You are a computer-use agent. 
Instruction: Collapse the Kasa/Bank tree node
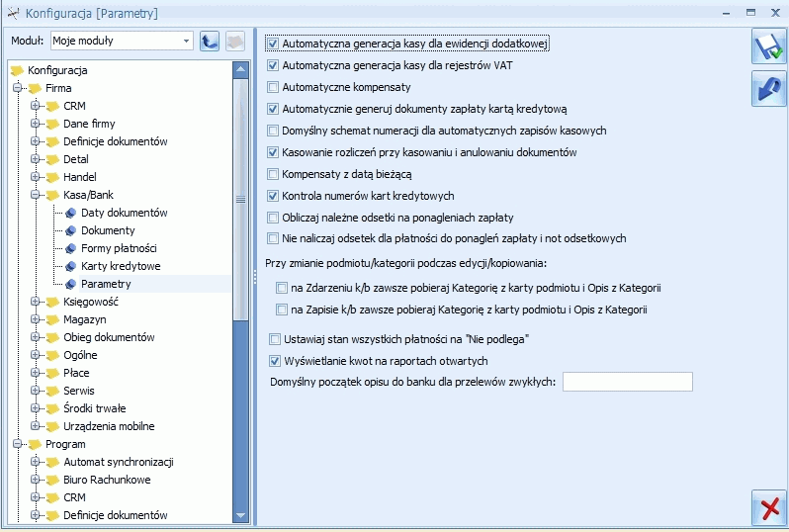(36, 195)
